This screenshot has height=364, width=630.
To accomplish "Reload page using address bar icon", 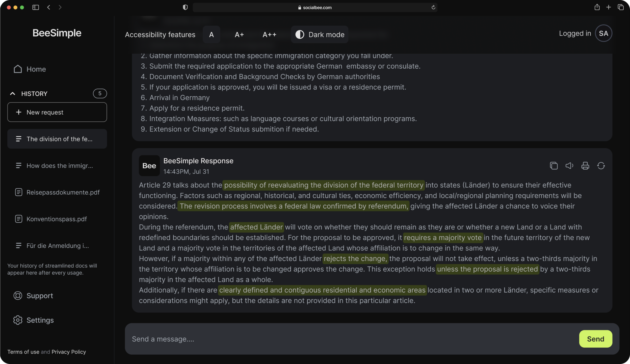I will (x=433, y=7).
